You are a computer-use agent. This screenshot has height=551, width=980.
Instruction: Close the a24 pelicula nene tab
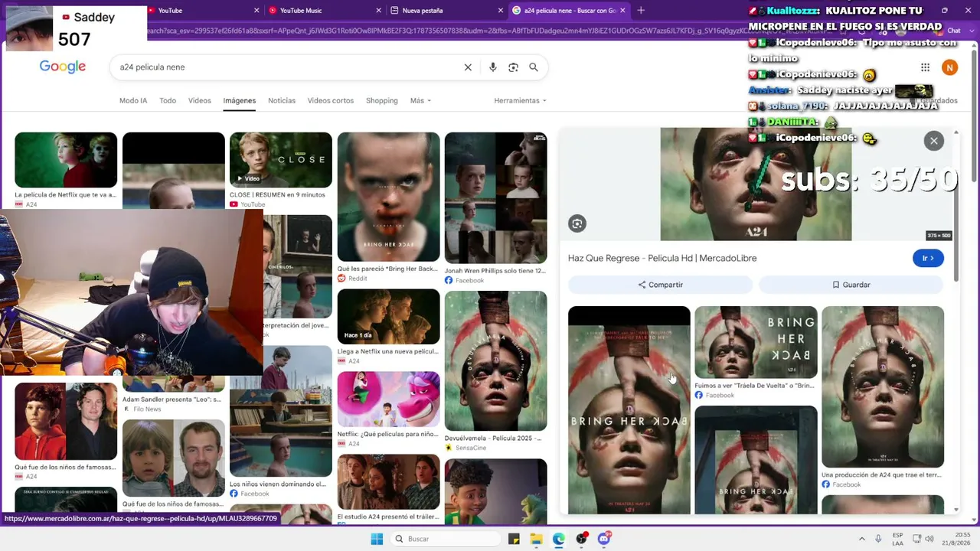[x=622, y=11]
